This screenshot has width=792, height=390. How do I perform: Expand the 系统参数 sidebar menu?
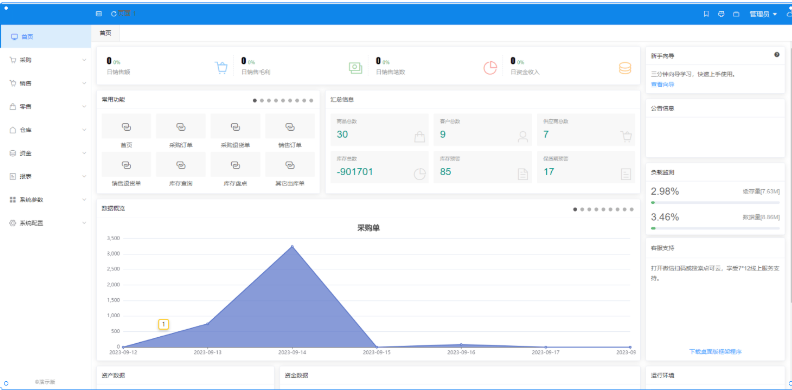tap(45, 200)
